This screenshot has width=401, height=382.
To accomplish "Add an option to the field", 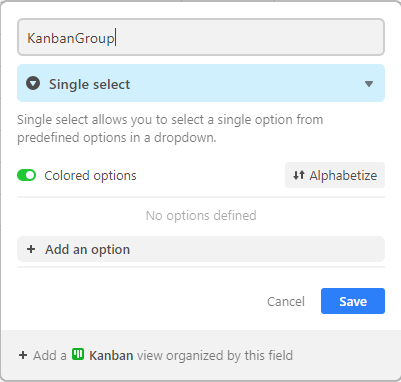I will pyautogui.click(x=201, y=249).
